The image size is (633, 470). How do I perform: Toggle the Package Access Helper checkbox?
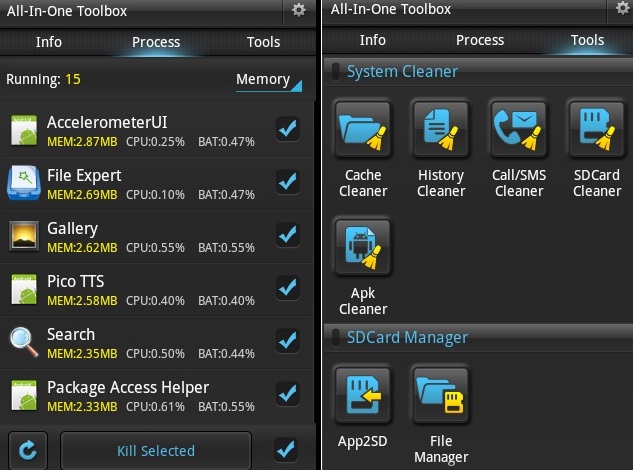click(x=288, y=394)
